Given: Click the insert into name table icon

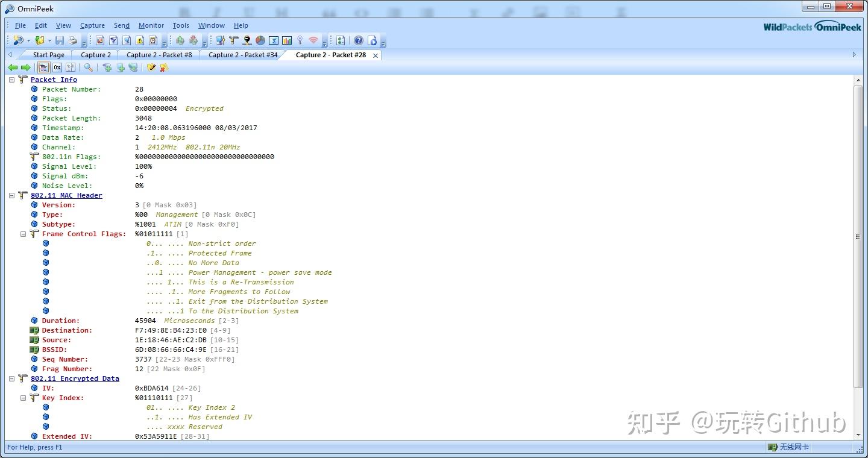Looking at the screenshot, I should [x=121, y=67].
